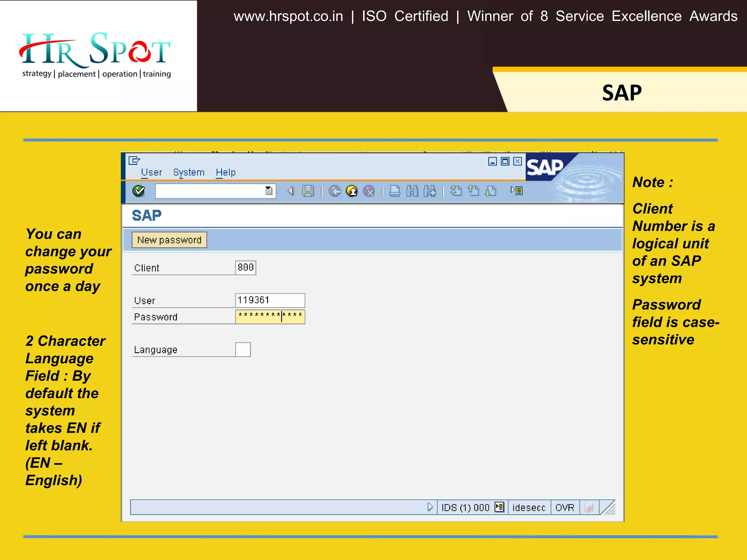Viewport: 747px width, 560px height.
Task: Minimize the SAP logon window
Action: tap(492, 162)
